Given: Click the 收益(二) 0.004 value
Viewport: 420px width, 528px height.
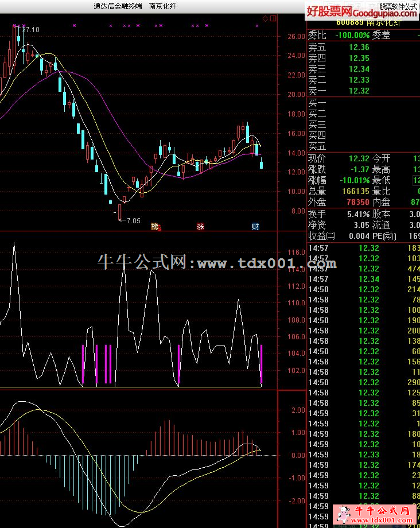Looking at the screenshot, I should point(359,236).
